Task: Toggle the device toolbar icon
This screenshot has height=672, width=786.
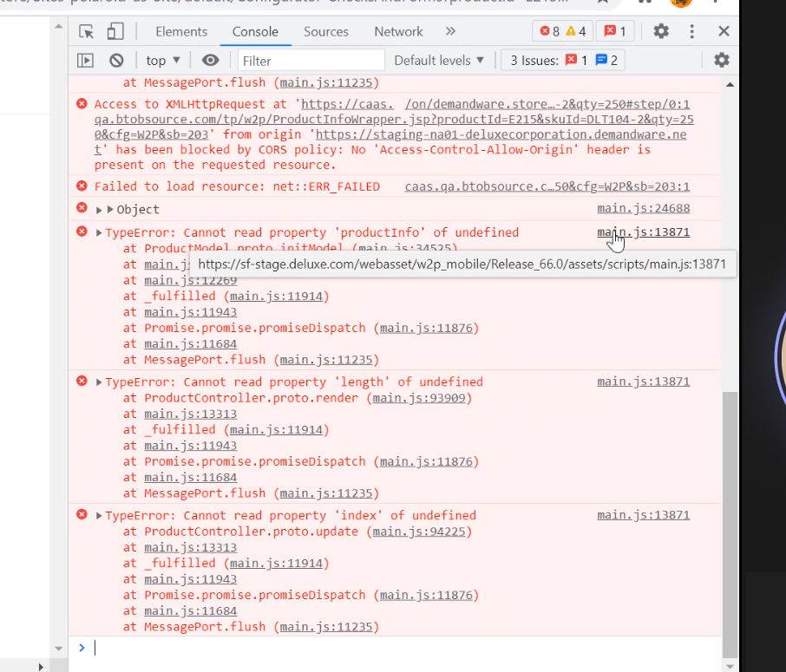Action: click(115, 31)
